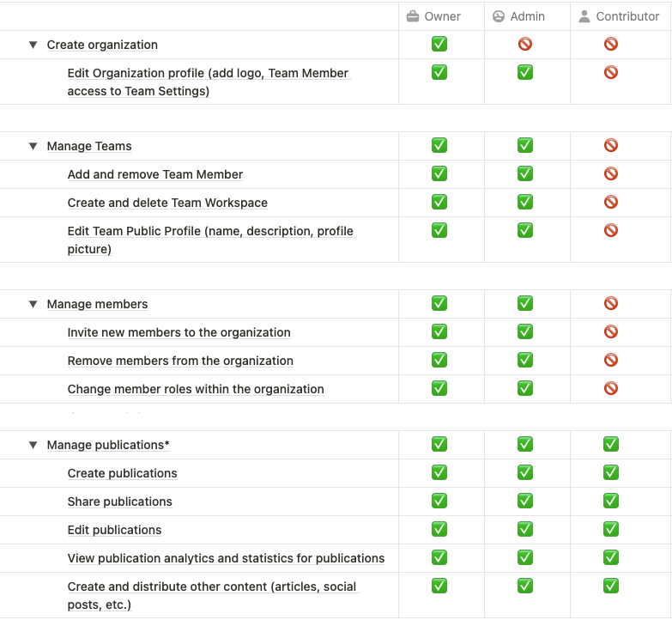Click Contributor prohibited icon for Remove members row

(611, 360)
